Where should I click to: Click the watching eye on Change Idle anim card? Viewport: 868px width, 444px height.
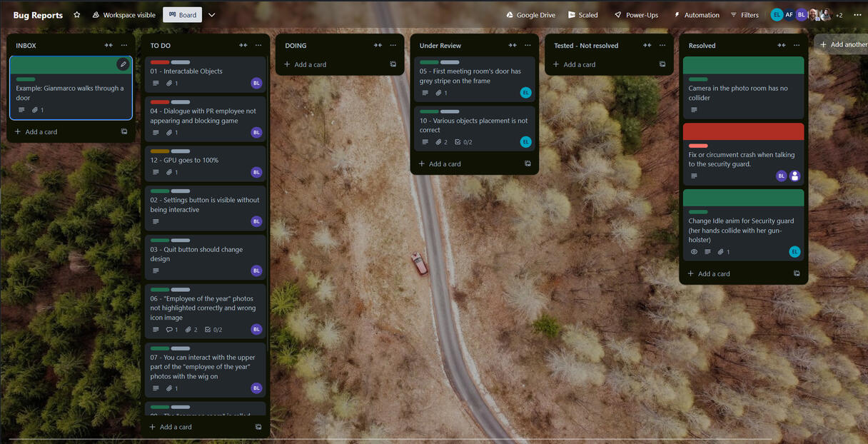(695, 251)
